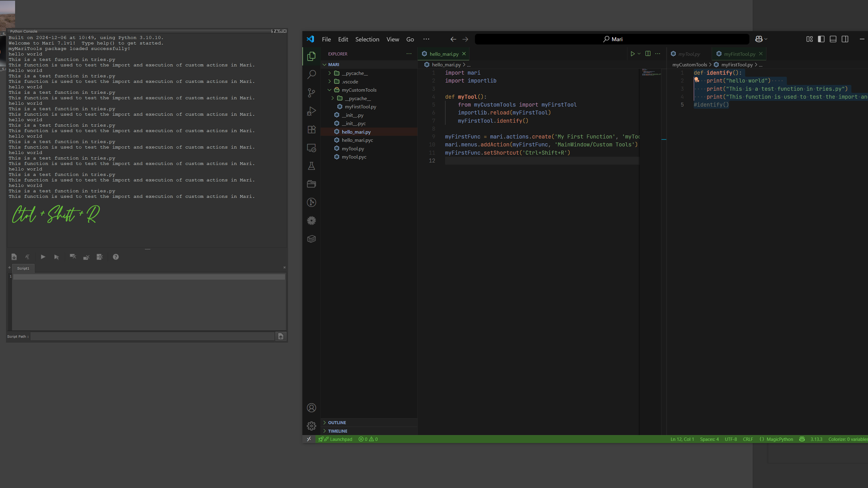
Task: Expand the OUTLINE section
Action: 337,423
